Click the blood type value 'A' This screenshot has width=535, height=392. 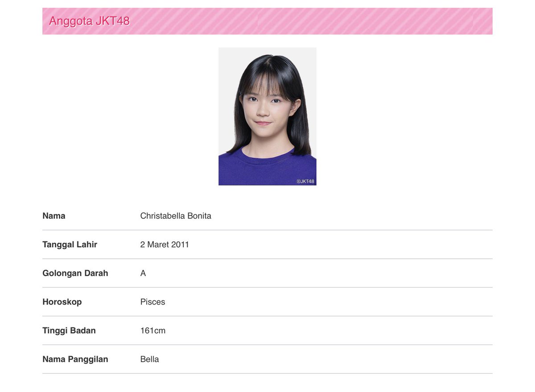(x=143, y=273)
